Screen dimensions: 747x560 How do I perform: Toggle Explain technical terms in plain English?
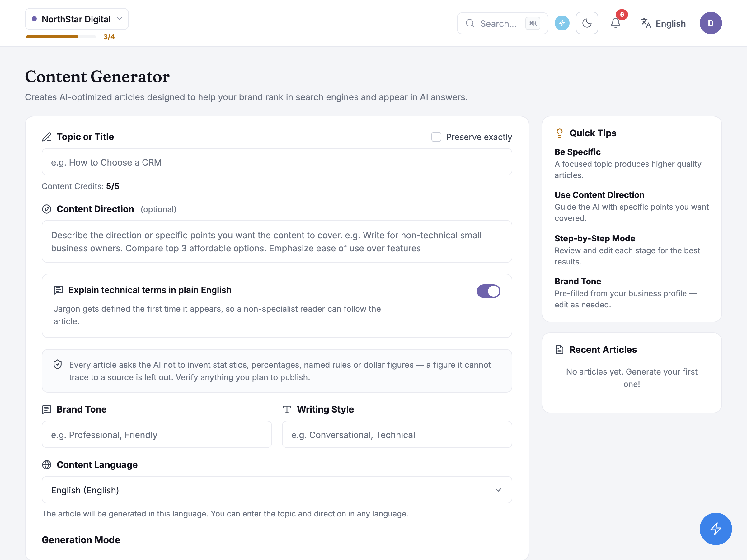(488, 291)
